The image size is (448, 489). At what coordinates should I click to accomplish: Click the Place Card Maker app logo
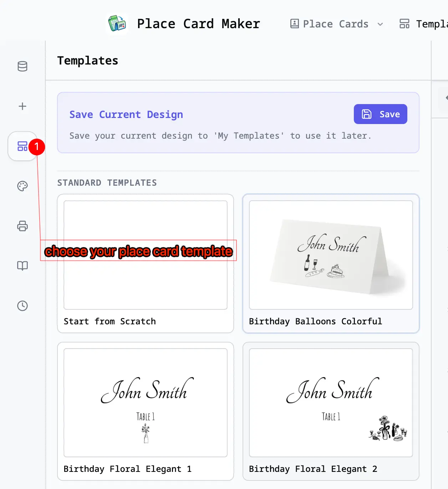tap(117, 23)
